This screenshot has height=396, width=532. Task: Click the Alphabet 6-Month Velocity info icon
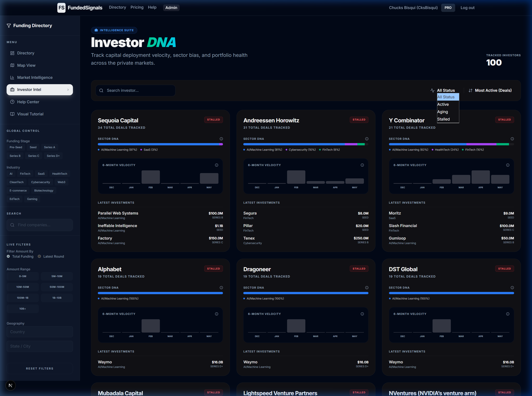pyautogui.click(x=216, y=314)
